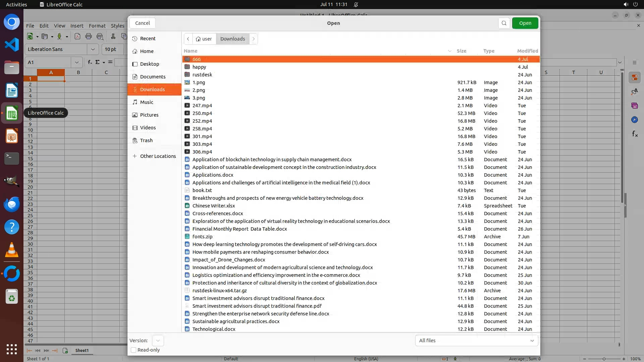The height and width of the screenshot is (362, 644).
Task: Toggle the notifications bell in top bar
Action: click(356, 4)
